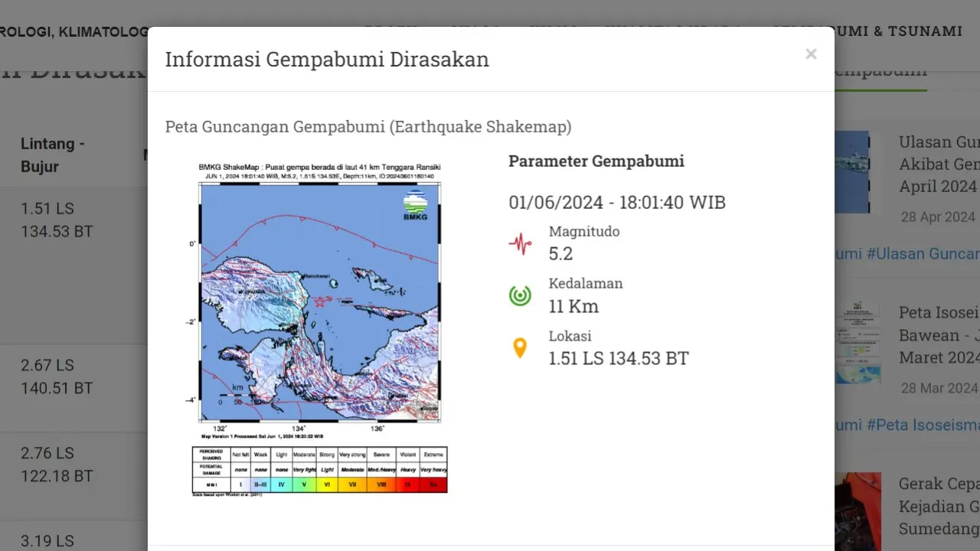
Task: Close the Informasi Gempabumi Dirasakan dialog
Action: [811, 54]
